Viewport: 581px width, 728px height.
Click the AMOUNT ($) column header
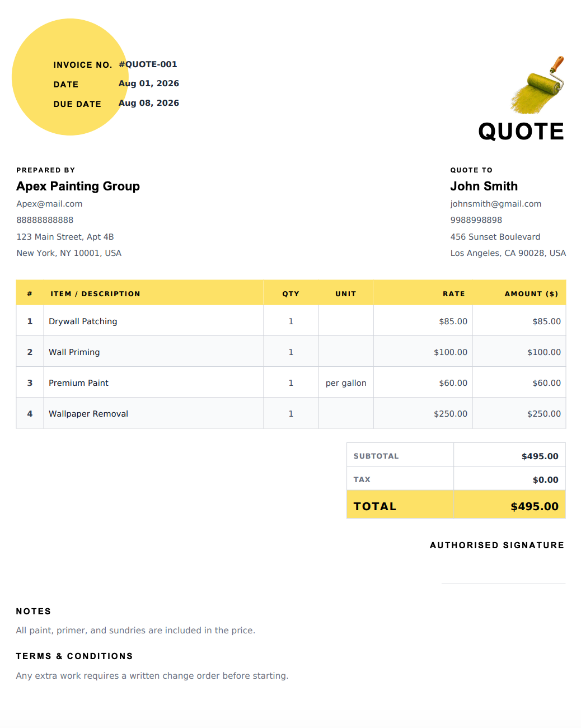point(531,293)
